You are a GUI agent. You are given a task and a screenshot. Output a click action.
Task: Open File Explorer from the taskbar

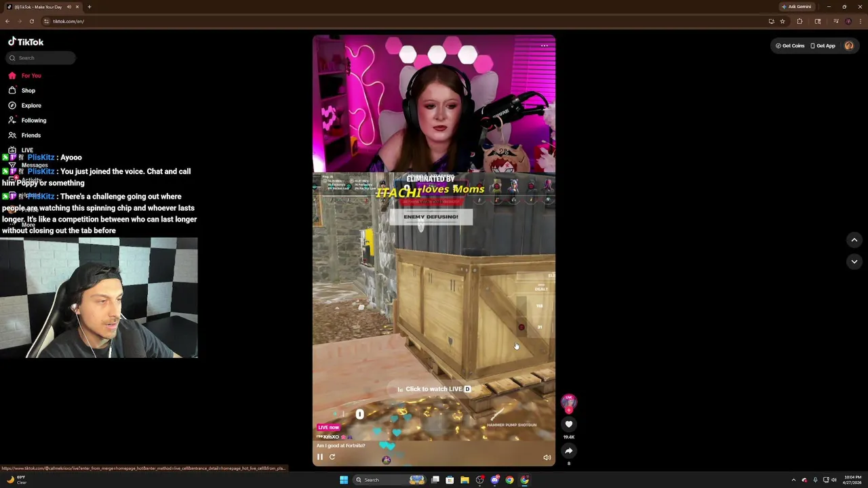pyautogui.click(x=465, y=480)
